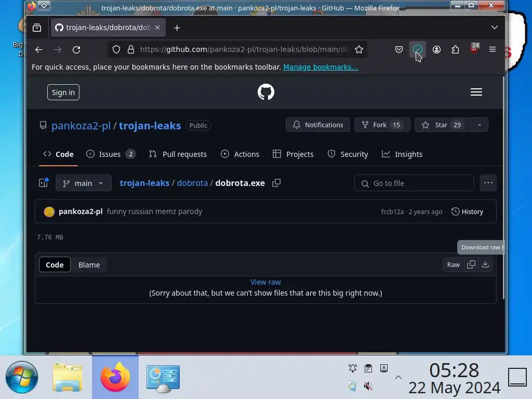This screenshot has width=532, height=399.
Task: Select the Code view toggle
Action: pos(55,264)
